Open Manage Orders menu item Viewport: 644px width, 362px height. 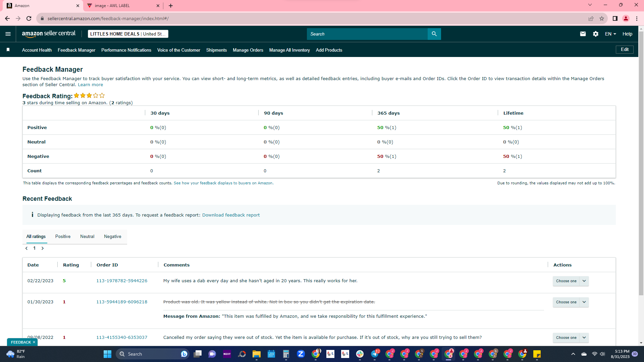point(248,50)
